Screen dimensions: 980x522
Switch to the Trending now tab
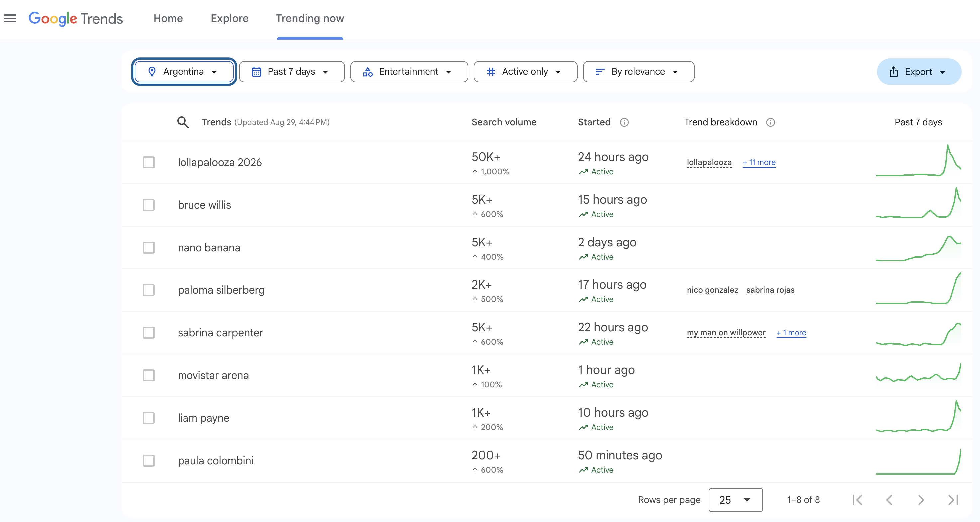pyautogui.click(x=310, y=18)
